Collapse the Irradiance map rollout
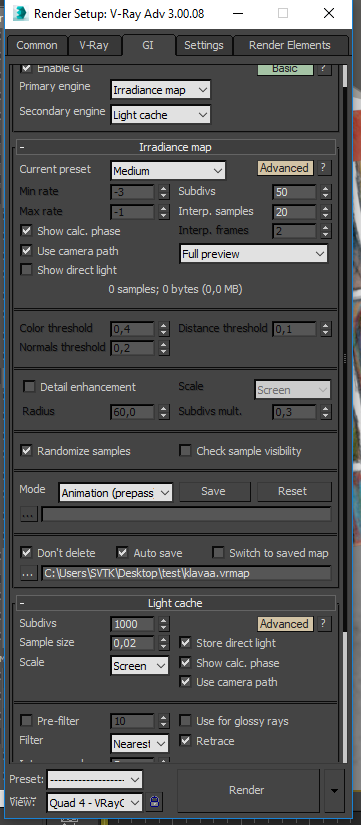Screen dimensions: 361x825 coord(176,147)
